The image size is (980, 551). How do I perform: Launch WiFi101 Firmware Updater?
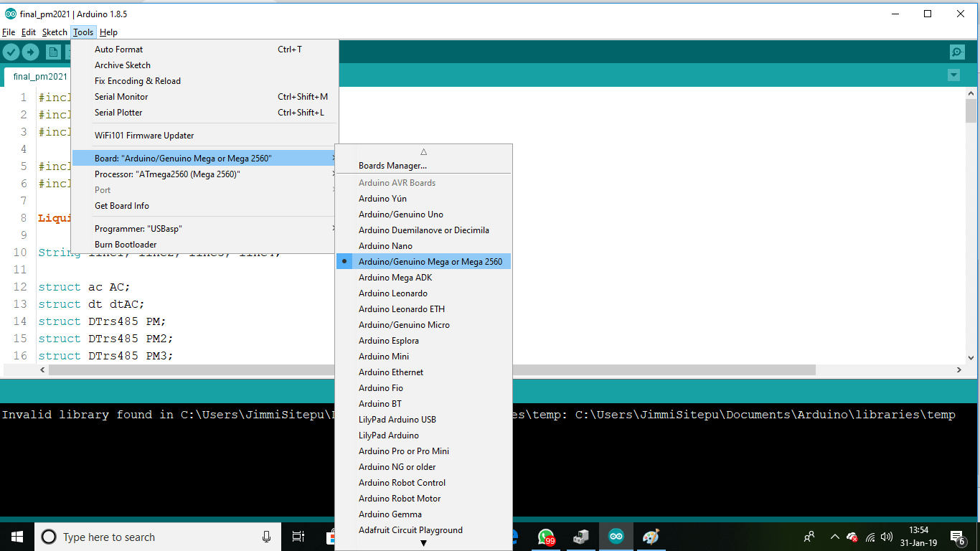coord(205,136)
